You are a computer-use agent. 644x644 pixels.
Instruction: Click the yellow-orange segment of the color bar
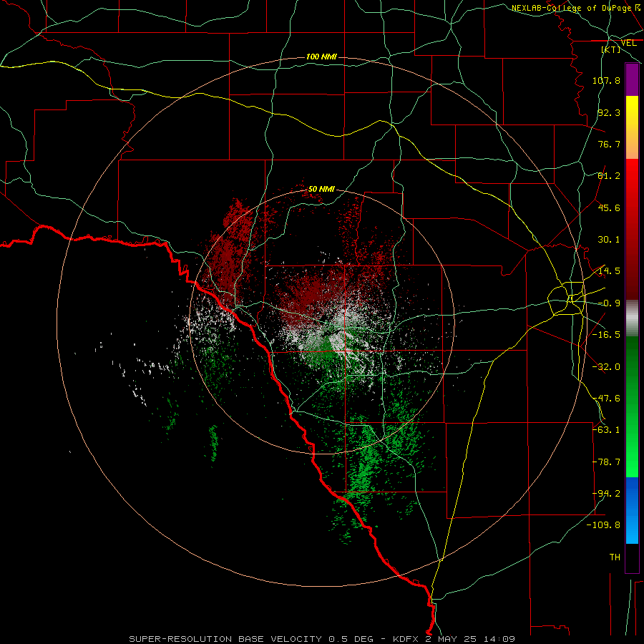pyautogui.click(x=632, y=127)
